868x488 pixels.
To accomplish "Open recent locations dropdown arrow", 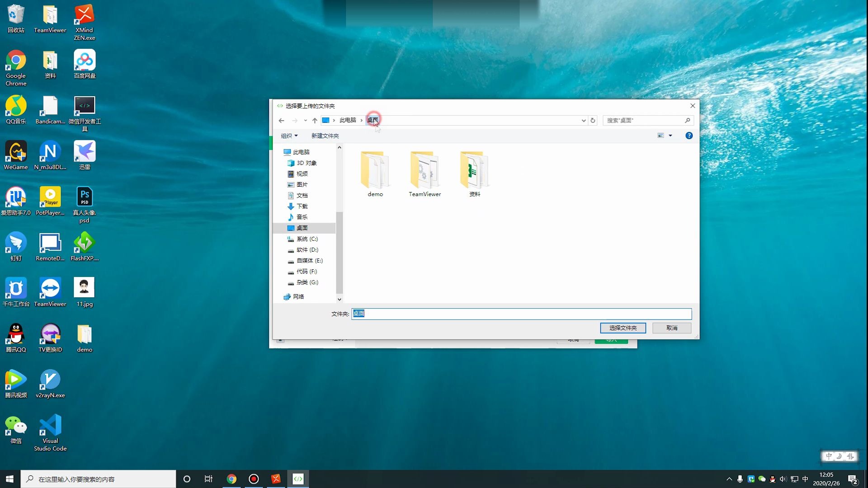I will tap(306, 120).
